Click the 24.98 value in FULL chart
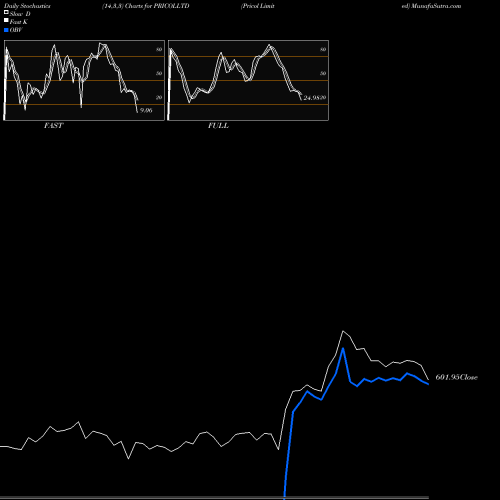 312,98
